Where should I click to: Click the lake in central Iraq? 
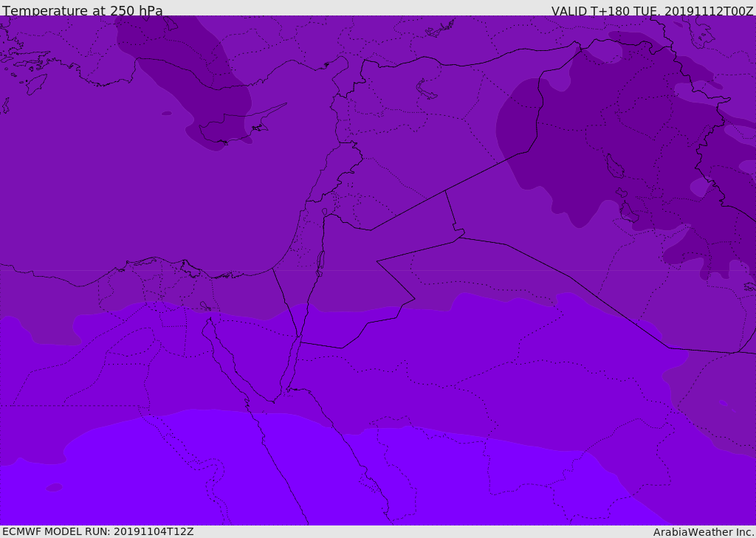click(x=614, y=166)
